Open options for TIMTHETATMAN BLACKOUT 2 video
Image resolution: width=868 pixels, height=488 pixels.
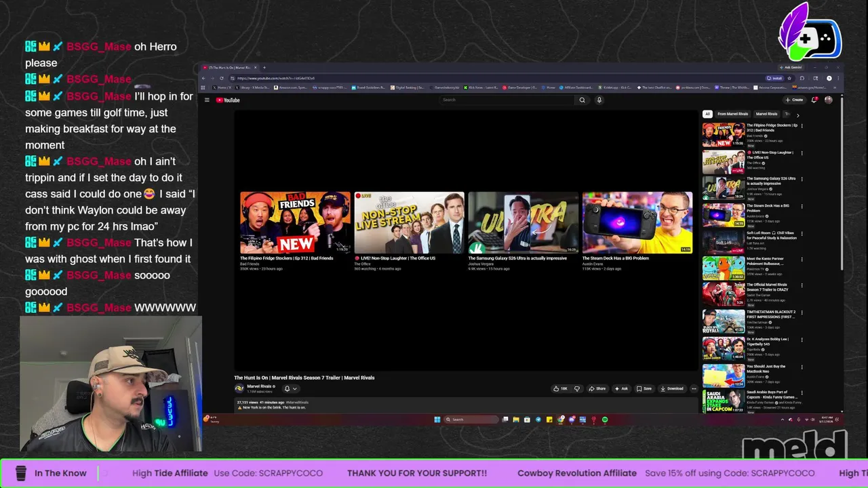point(802,312)
